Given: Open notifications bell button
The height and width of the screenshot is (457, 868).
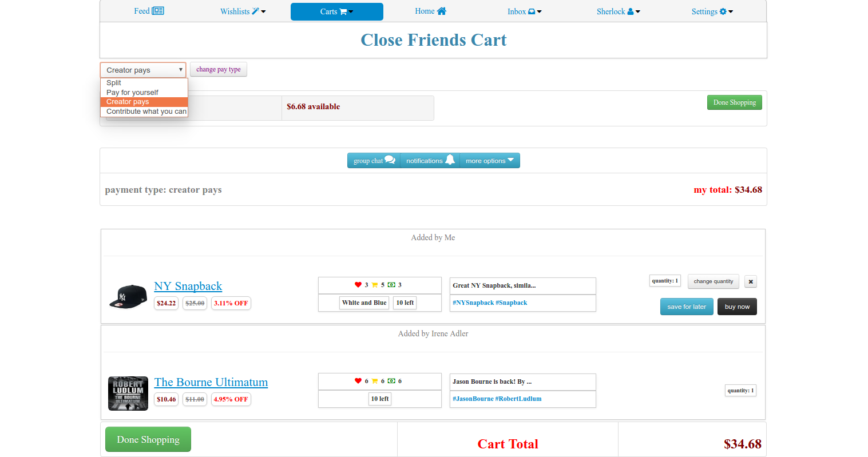Looking at the screenshot, I should [x=430, y=161].
